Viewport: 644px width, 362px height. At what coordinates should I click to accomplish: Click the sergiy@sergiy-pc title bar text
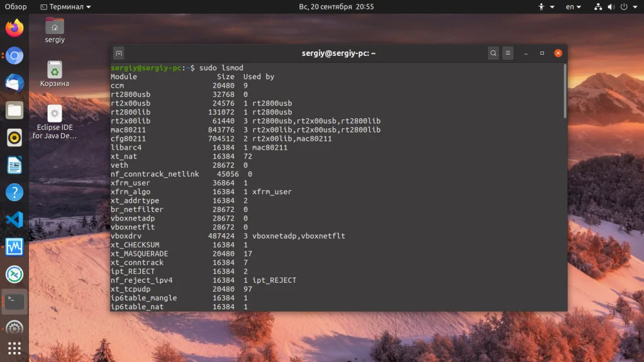(339, 53)
